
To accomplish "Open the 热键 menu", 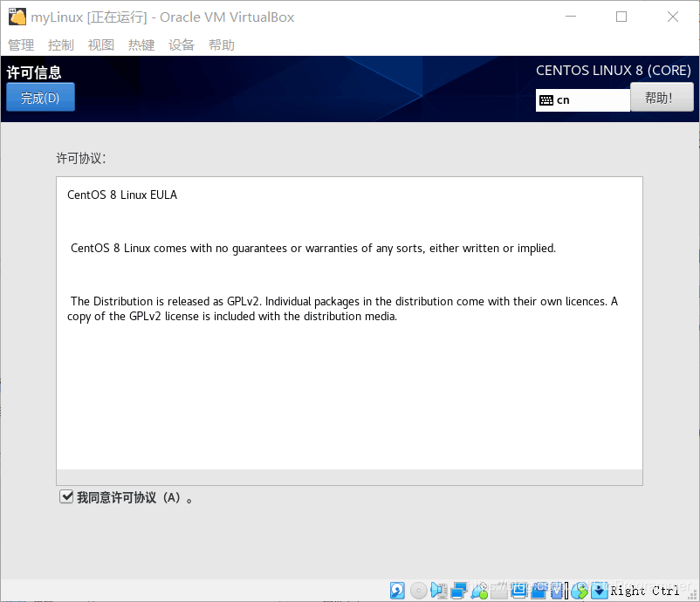I will click(x=141, y=44).
